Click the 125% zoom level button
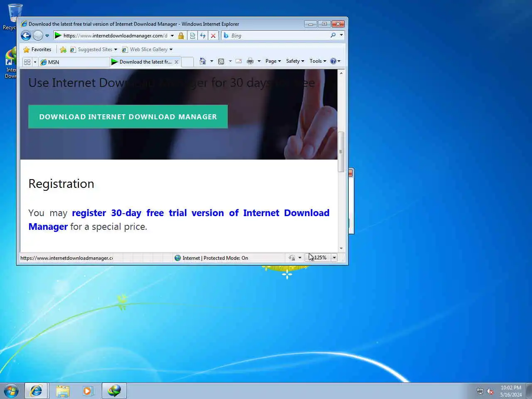The width and height of the screenshot is (532, 399). pyautogui.click(x=318, y=258)
